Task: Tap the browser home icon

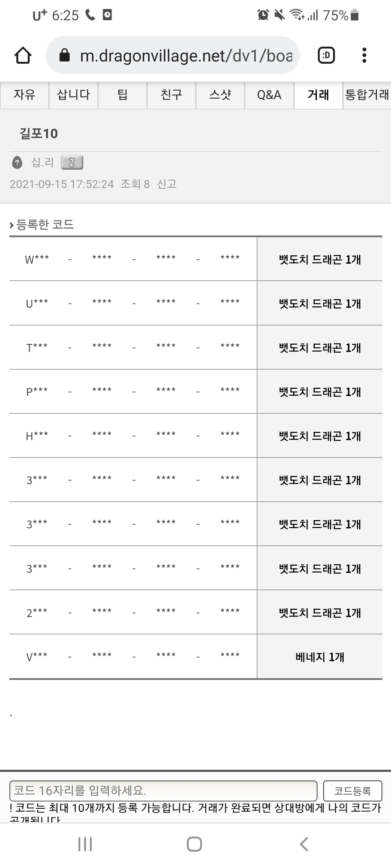Action: tap(23, 56)
